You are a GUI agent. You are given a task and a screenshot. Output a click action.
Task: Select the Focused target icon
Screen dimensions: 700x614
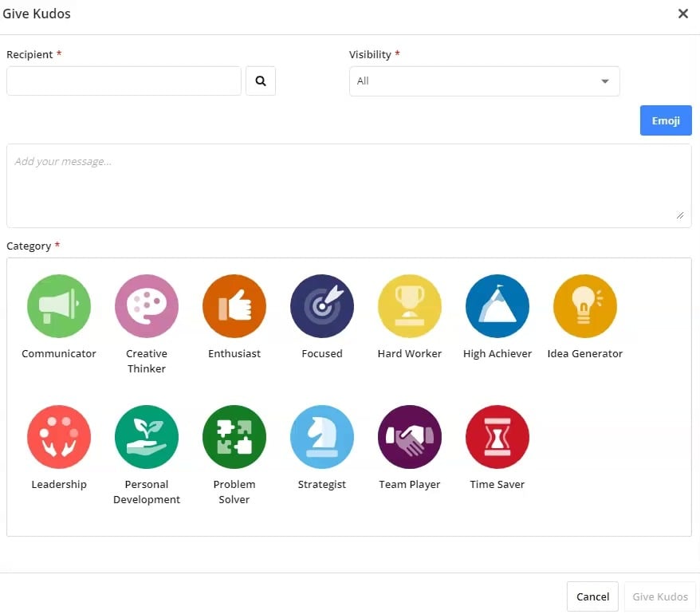click(x=322, y=306)
